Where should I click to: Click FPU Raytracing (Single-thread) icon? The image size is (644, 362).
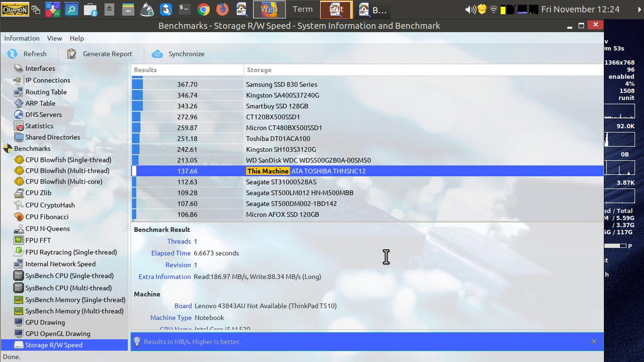coord(19,252)
